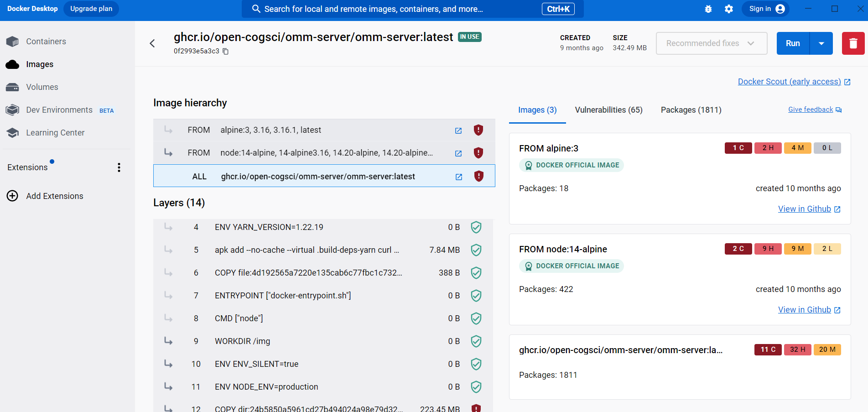Open the Learning Center
The width and height of the screenshot is (868, 412).
pos(55,132)
